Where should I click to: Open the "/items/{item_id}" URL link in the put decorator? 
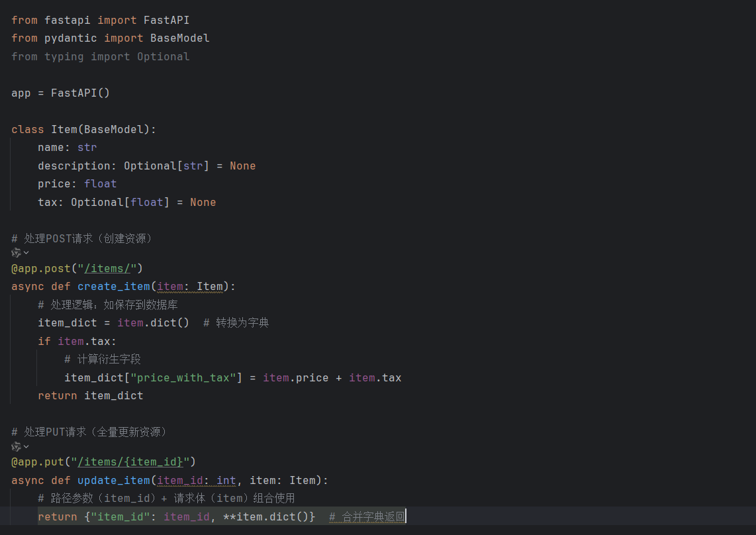tap(130, 462)
